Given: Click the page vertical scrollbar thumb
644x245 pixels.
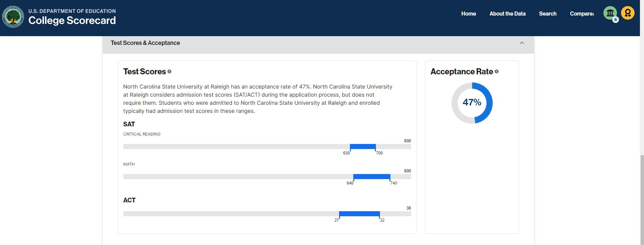Looking at the screenshot, I should click(x=642, y=199).
